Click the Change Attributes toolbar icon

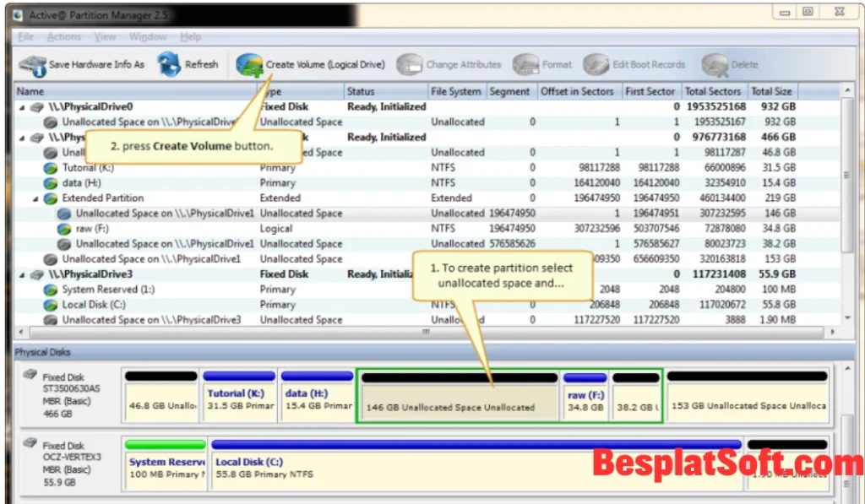click(411, 64)
